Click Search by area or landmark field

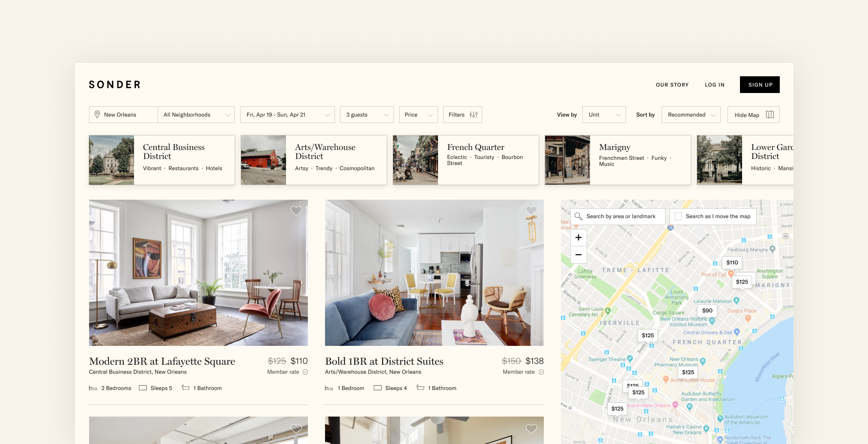(618, 216)
